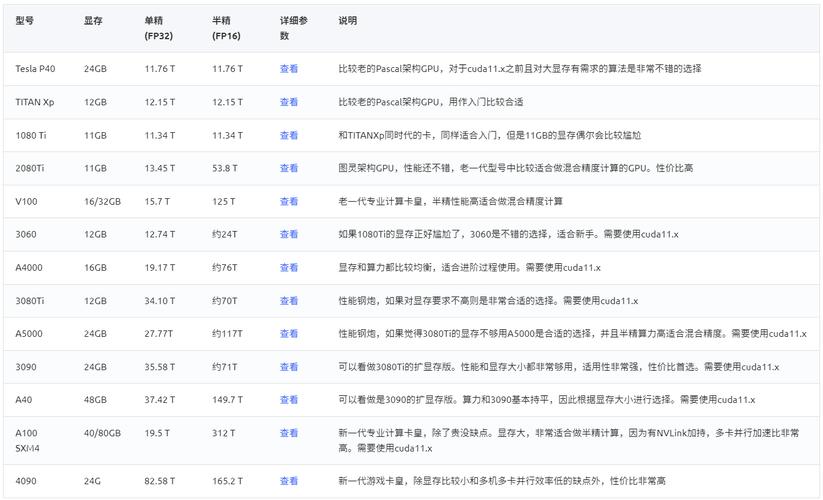Select the TITAN Xp model name
The image size is (823, 500).
point(35,102)
